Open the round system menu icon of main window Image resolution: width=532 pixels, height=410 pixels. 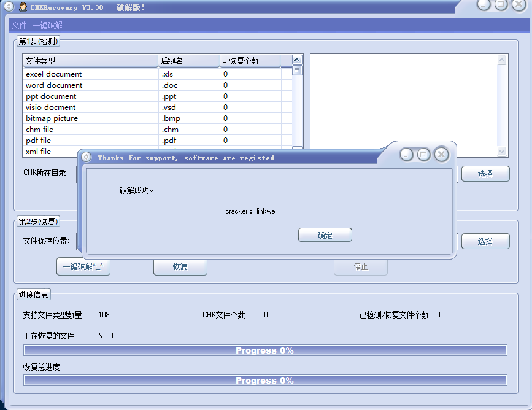(9, 6)
